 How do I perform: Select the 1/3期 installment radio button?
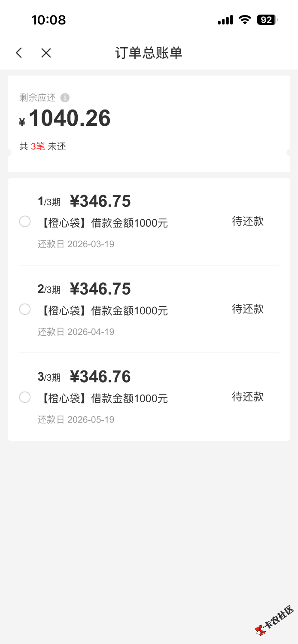tap(25, 222)
